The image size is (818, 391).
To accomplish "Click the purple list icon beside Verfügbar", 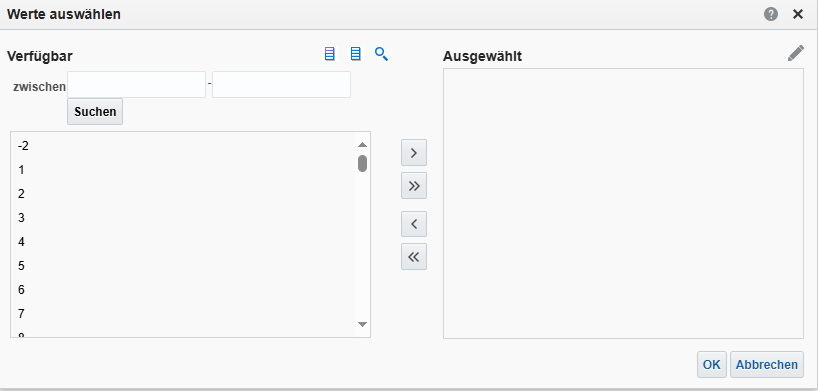I will click(x=329, y=54).
